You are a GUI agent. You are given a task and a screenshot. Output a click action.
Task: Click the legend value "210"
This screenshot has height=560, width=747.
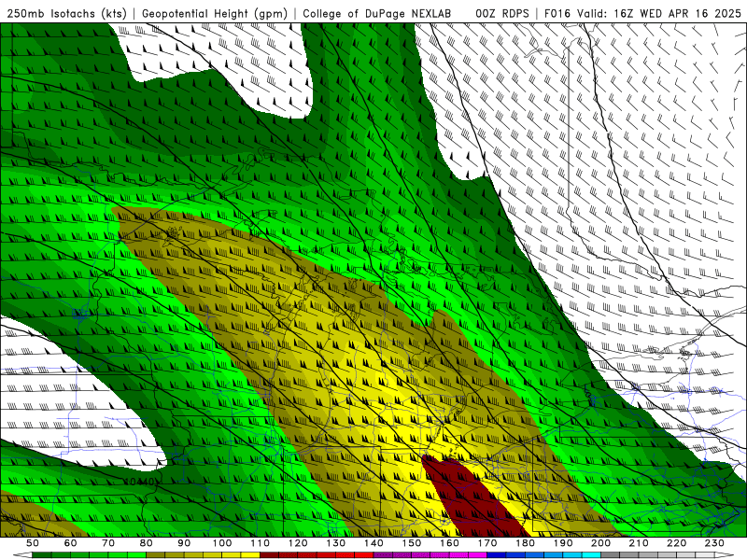[640, 543]
